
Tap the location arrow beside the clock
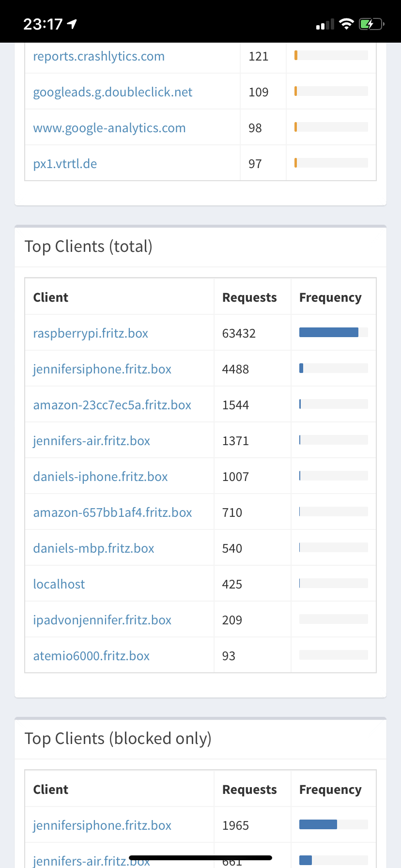(72, 24)
